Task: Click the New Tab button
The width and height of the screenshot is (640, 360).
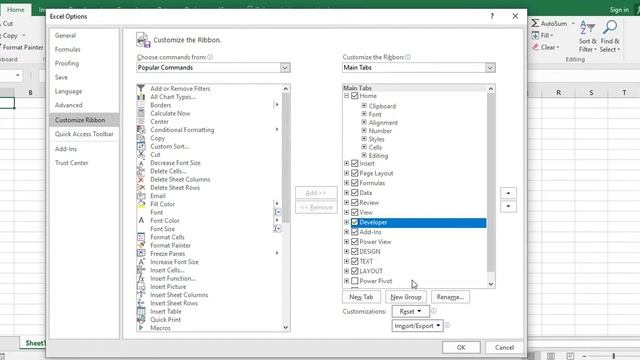Action: (361, 297)
